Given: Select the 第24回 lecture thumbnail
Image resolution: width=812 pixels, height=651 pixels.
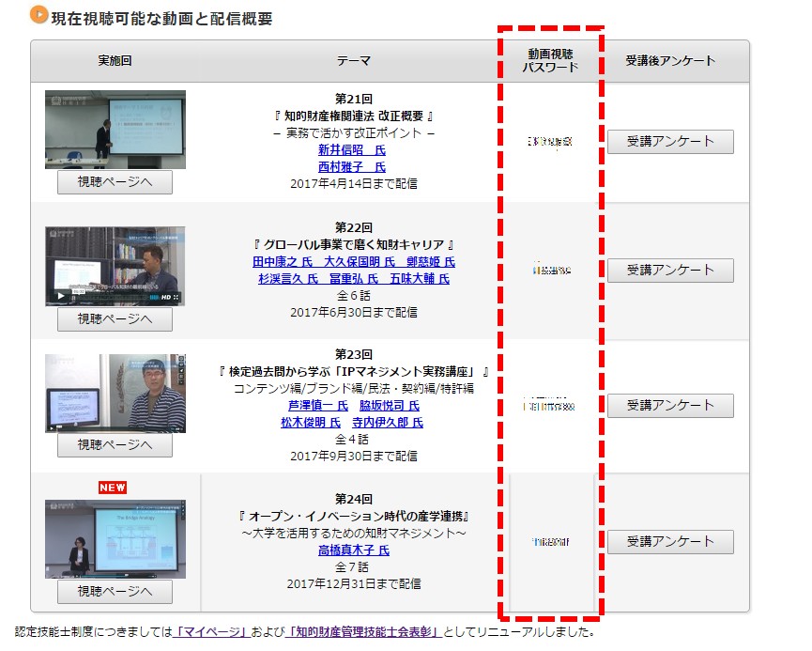Looking at the screenshot, I should pyautogui.click(x=115, y=537).
